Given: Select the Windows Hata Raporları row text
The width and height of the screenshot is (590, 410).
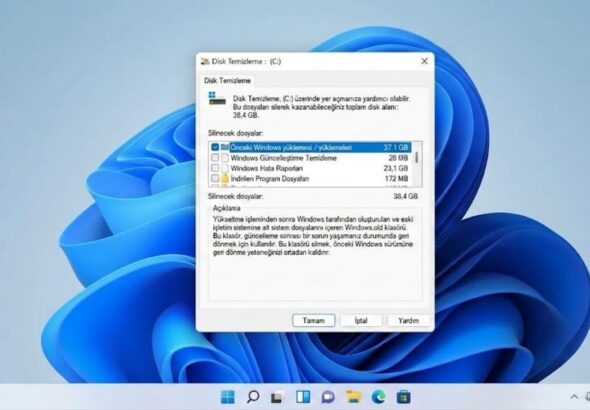Looking at the screenshot, I should [x=266, y=168].
